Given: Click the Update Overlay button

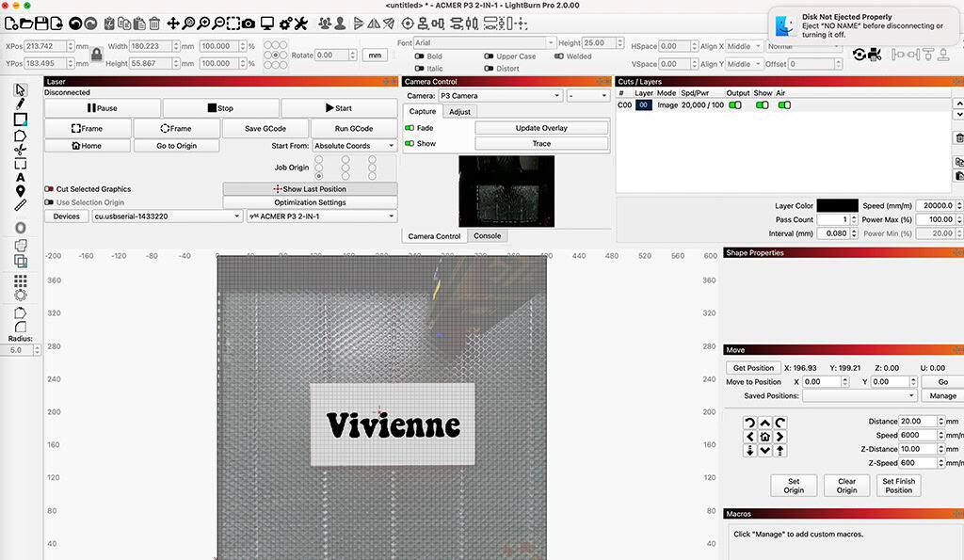Looking at the screenshot, I should (541, 128).
